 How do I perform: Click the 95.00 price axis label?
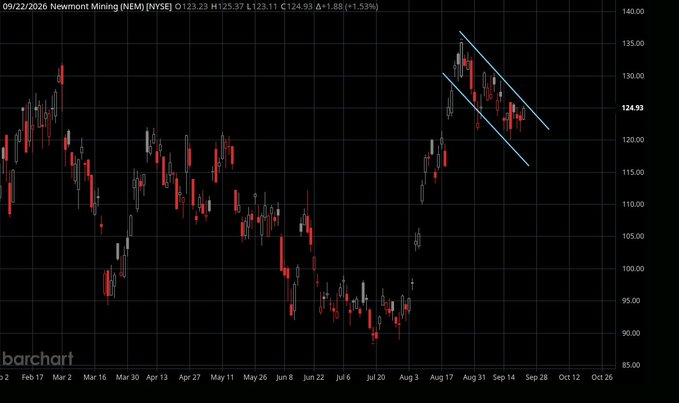pyautogui.click(x=631, y=301)
